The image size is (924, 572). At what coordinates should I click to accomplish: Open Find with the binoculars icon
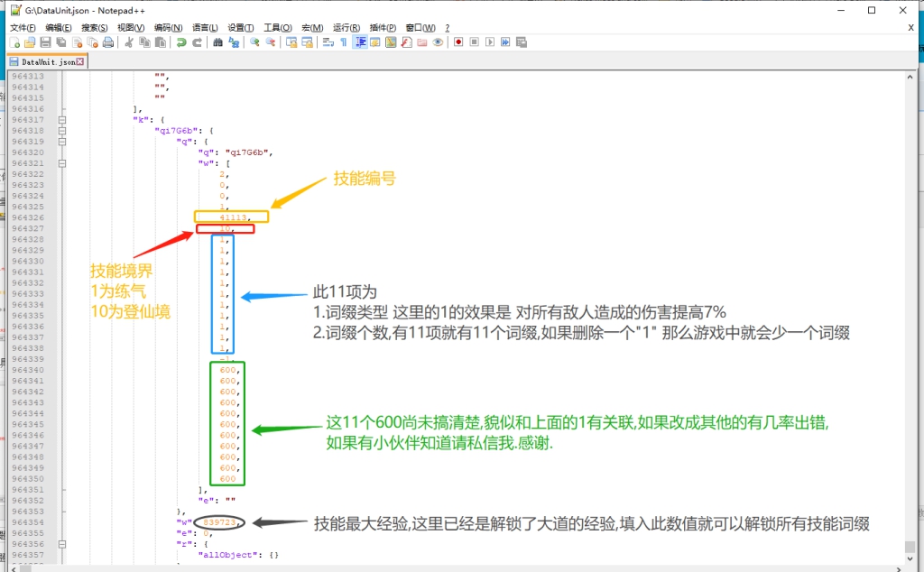point(218,42)
